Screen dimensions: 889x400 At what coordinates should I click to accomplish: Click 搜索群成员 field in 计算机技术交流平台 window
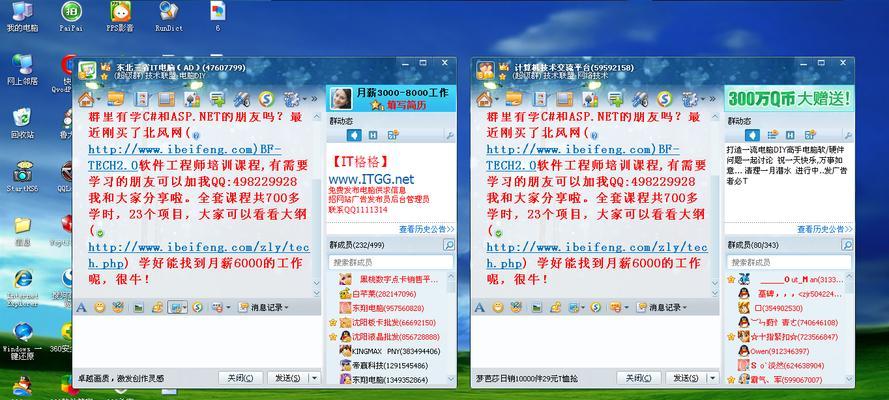pyautogui.click(x=789, y=262)
